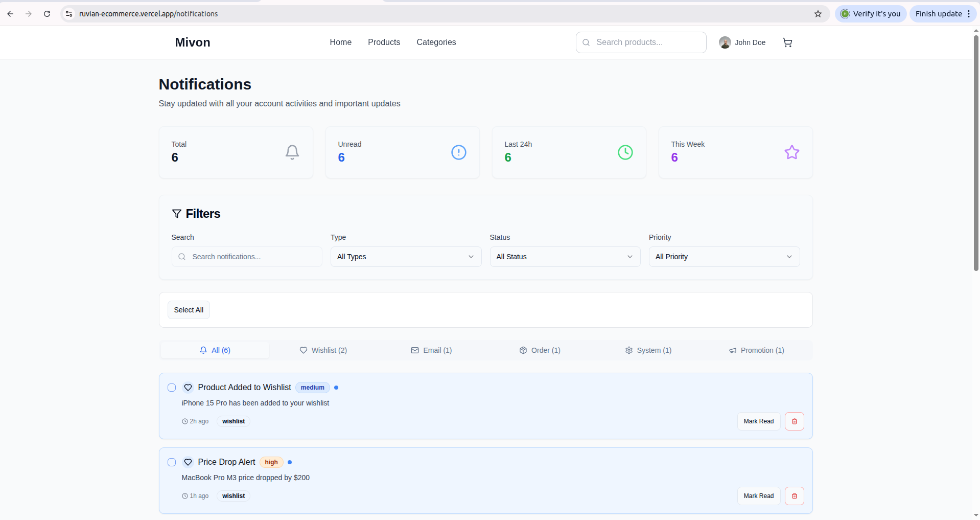
Task: Switch to the Order (1) tab
Action: coord(540,350)
